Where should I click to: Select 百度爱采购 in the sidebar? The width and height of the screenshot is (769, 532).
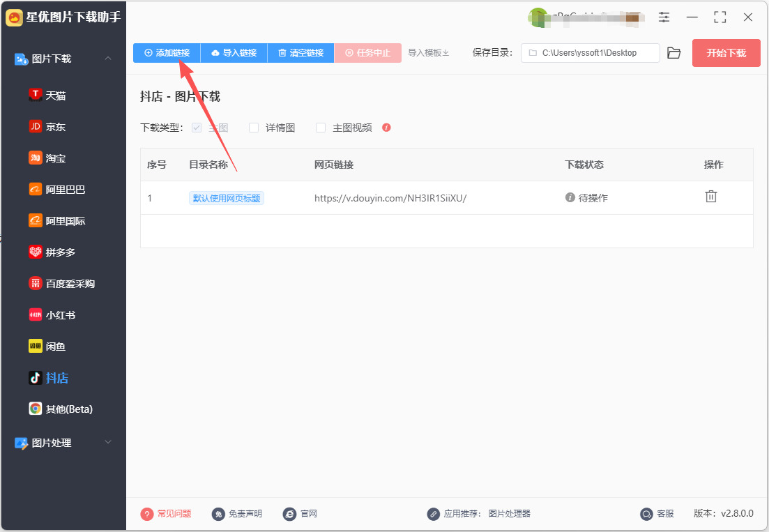point(62,283)
